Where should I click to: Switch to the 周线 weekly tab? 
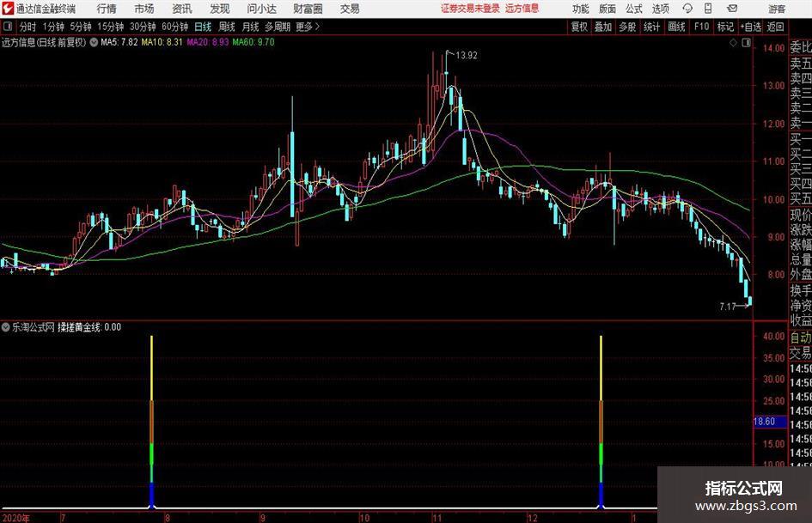coord(227,27)
